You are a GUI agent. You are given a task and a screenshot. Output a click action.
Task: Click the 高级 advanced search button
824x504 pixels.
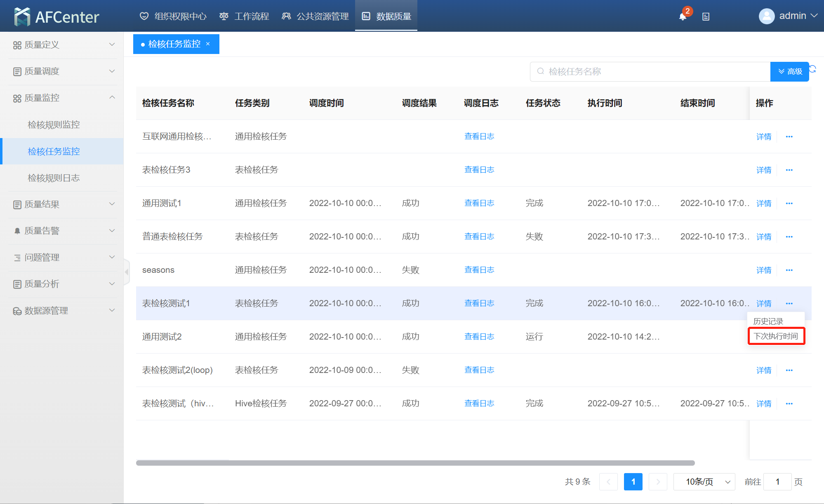click(790, 72)
